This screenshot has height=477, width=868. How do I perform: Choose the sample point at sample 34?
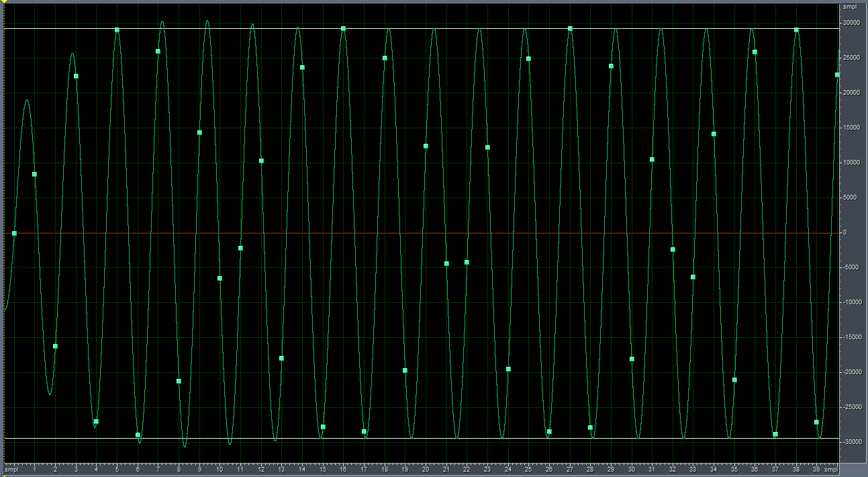(714, 134)
